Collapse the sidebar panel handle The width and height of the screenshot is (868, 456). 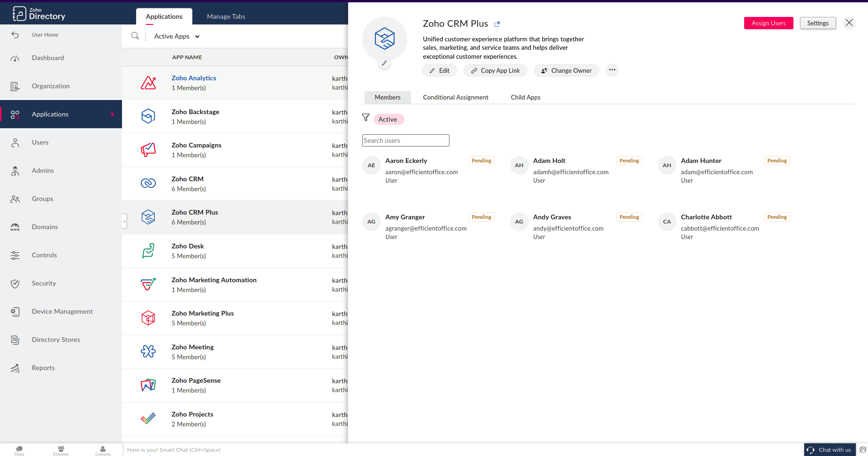(124, 221)
